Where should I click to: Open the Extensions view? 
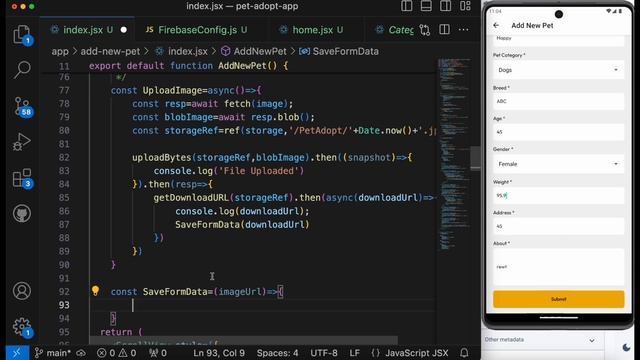click(22, 178)
